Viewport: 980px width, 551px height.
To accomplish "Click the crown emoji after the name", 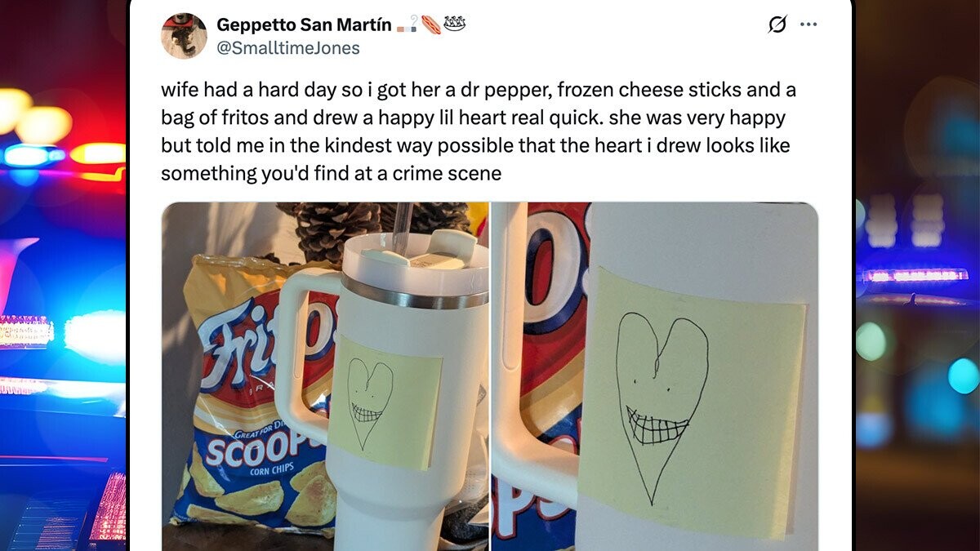I will tap(455, 24).
